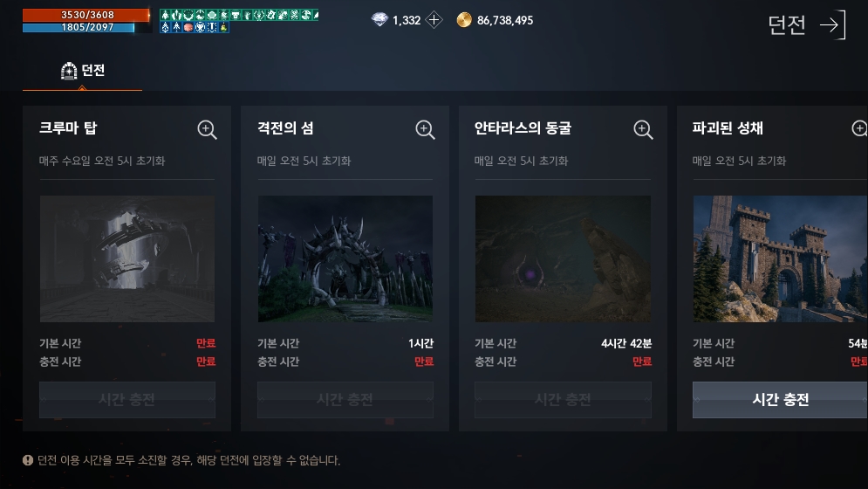The image size is (868, 489).
Task: Click 시간 충전 button under 안타라스의 동굴
Action: [563, 400]
